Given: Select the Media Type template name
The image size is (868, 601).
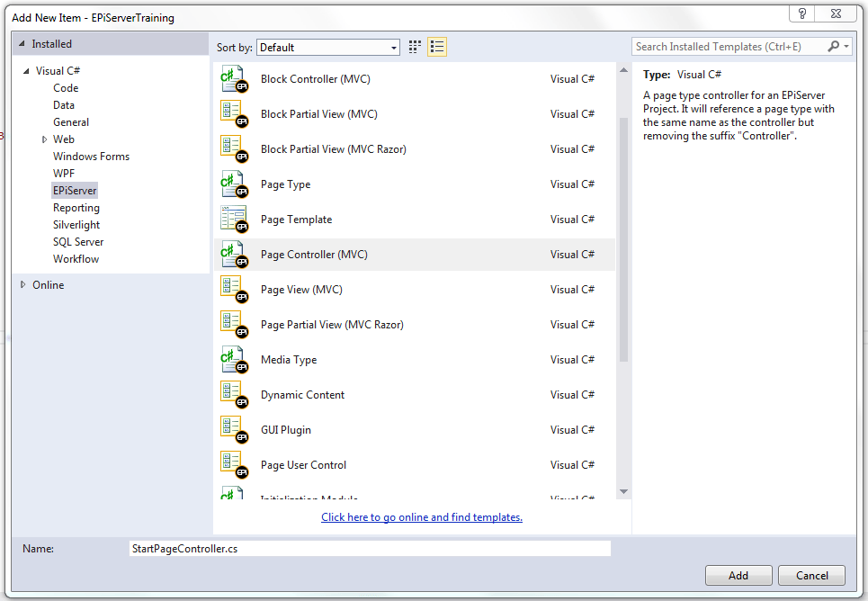Looking at the screenshot, I should point(289,360).
